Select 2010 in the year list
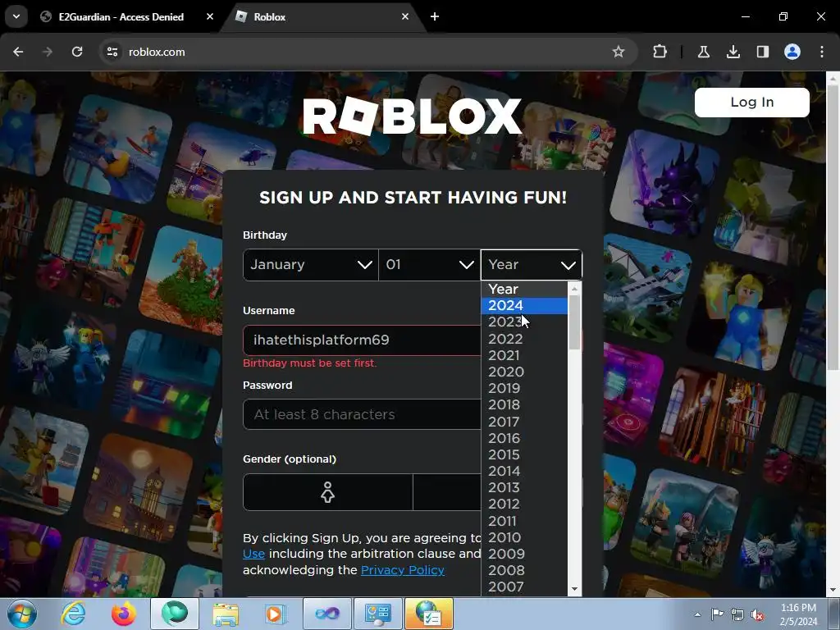Screen dimensions: 840x630 pyautogui.click(x=524, y=537)
